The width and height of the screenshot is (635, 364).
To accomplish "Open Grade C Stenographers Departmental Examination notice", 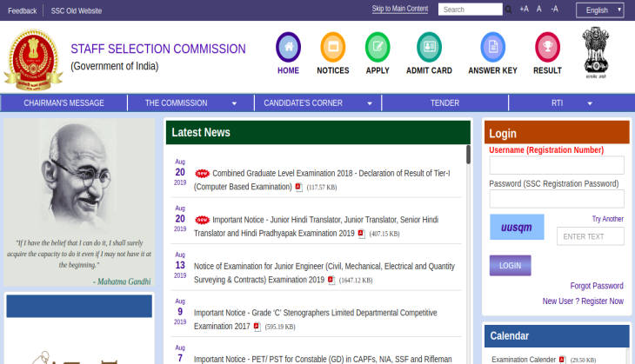I will click(316, 320).
